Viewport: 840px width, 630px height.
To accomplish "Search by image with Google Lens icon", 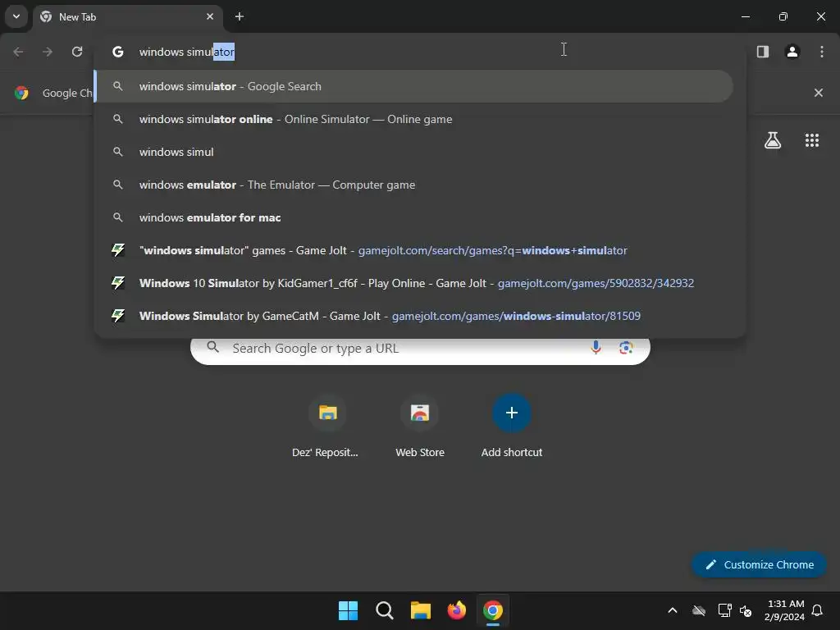I will (x=626, y=348).
